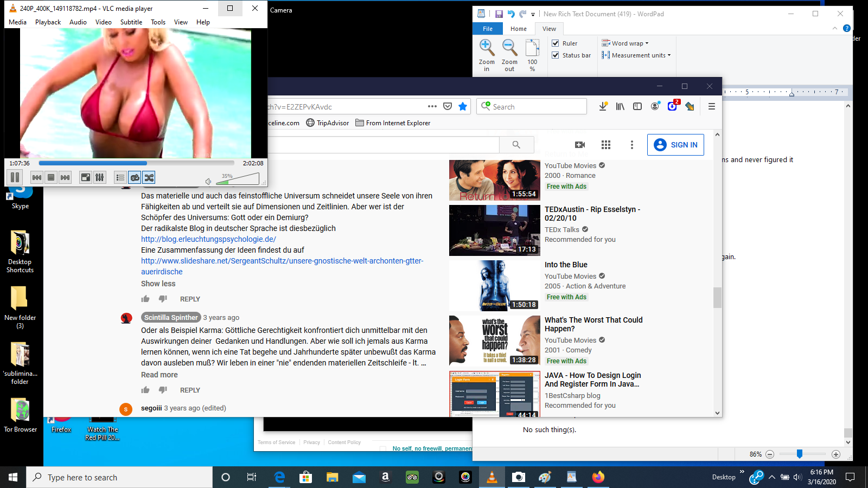This screenshot has height=488, width=868.
Task: Open Microsoft Edge from taskbar
Action: tap(279, 477)
